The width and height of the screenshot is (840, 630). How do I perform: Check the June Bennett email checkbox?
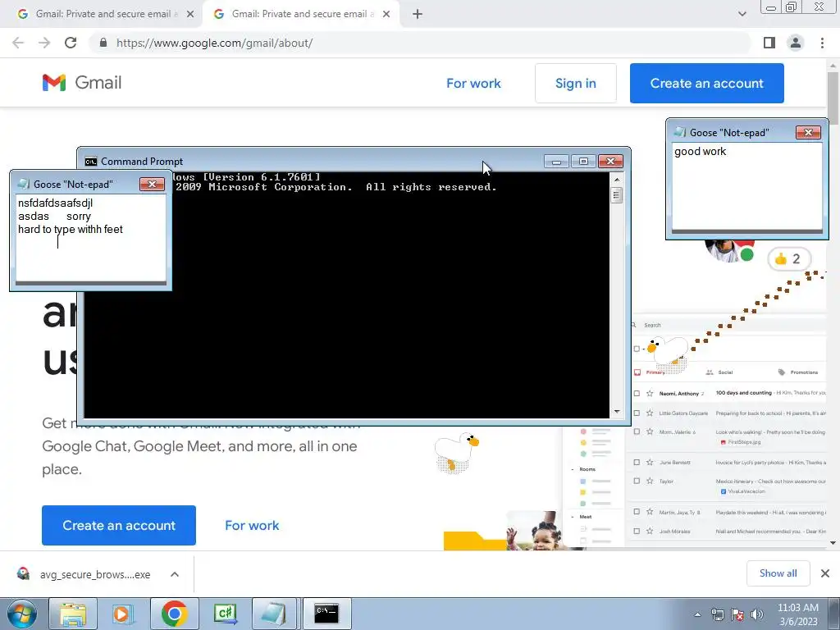[637, 462]
